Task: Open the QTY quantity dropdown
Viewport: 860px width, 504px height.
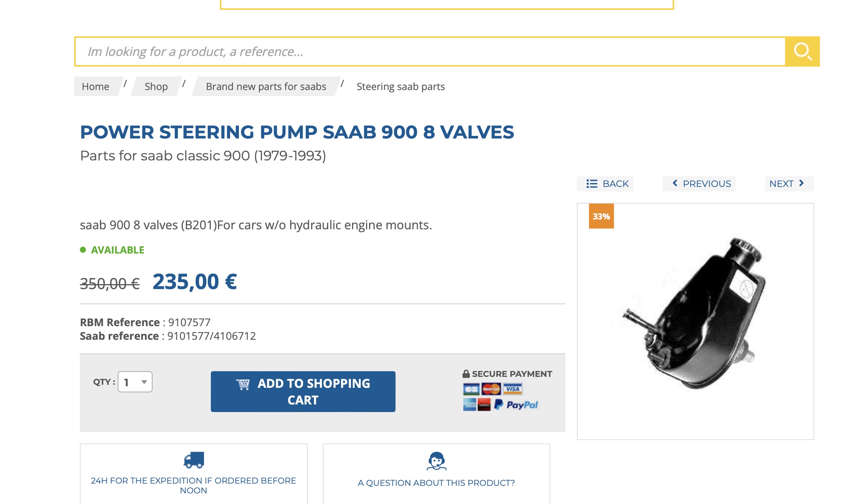Action: [135, 382]
